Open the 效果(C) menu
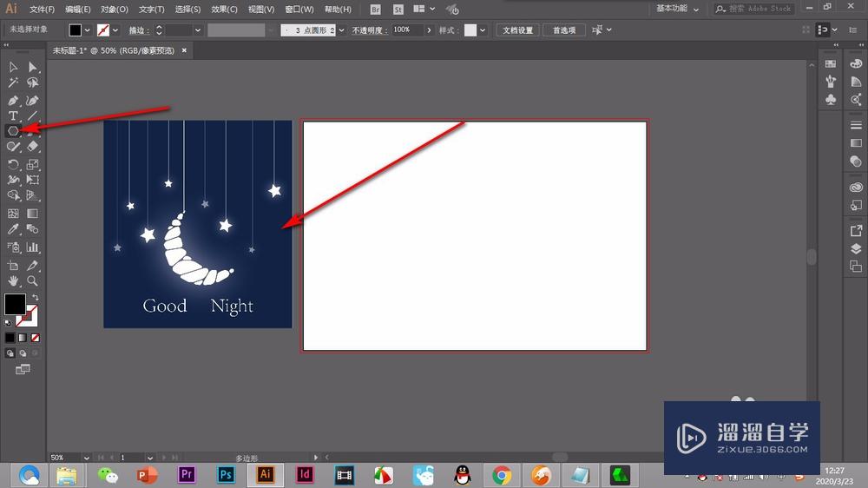The height and width of the screenshot is (488, 868). [224, 10]
